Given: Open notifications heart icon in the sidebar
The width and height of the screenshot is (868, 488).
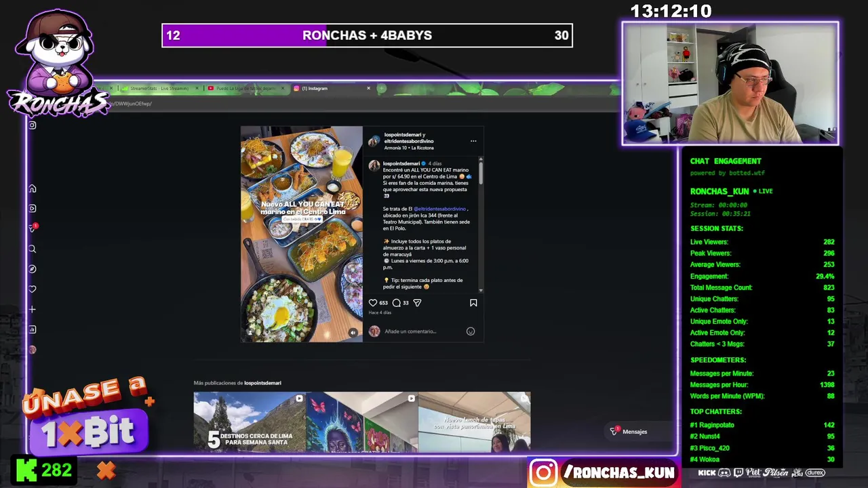Looking at the screenshot, I should pyautogui.click(x=32, y=289).
